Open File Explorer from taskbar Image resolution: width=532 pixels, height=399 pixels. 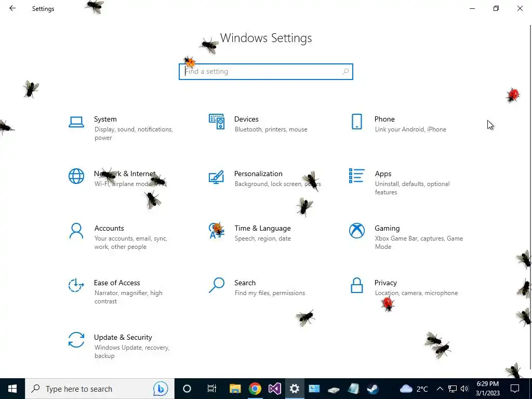[235, 389]
